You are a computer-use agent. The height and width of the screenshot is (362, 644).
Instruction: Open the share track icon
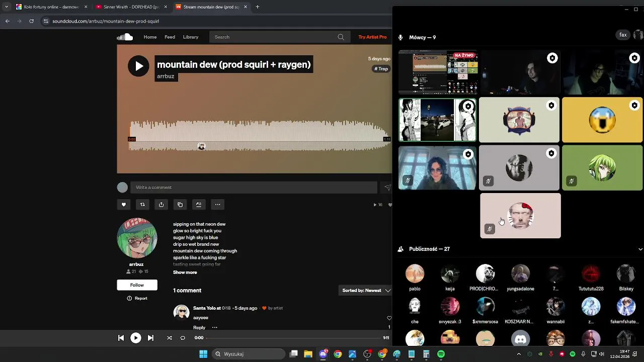click(x=161, y=205)
